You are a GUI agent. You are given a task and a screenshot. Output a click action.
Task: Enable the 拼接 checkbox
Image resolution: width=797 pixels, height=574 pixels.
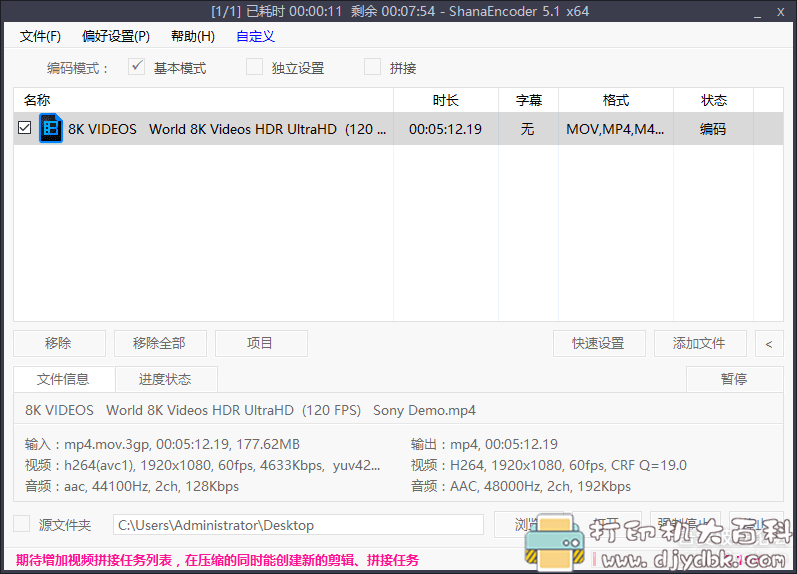(x=372, y=67)
